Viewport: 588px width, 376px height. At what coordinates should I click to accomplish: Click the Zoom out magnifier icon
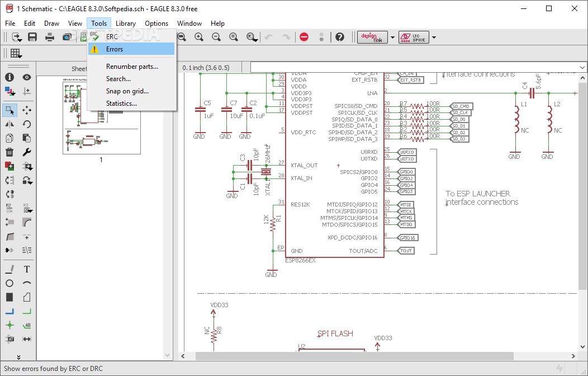(216, 37)
